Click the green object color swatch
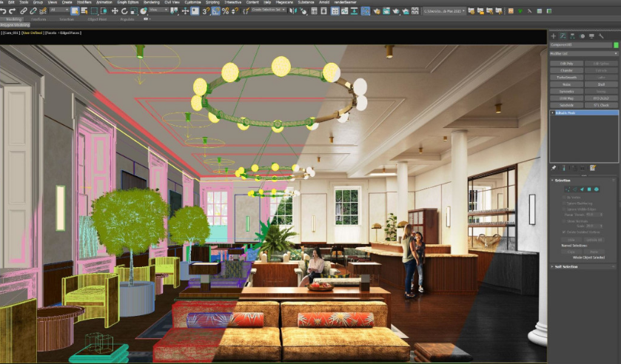The height and width of the screenshot is (364, 621). tap(615, 45)
